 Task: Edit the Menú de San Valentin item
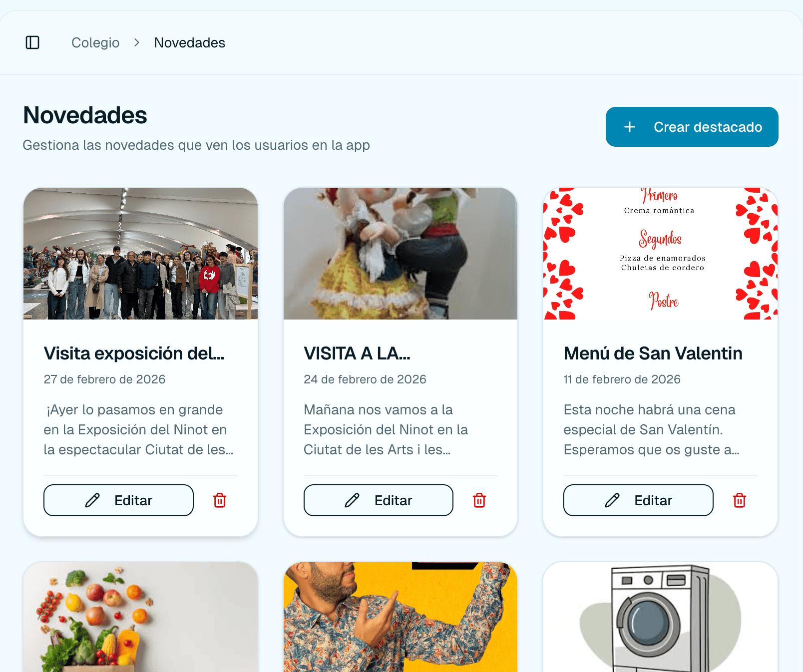click(638, 500)
